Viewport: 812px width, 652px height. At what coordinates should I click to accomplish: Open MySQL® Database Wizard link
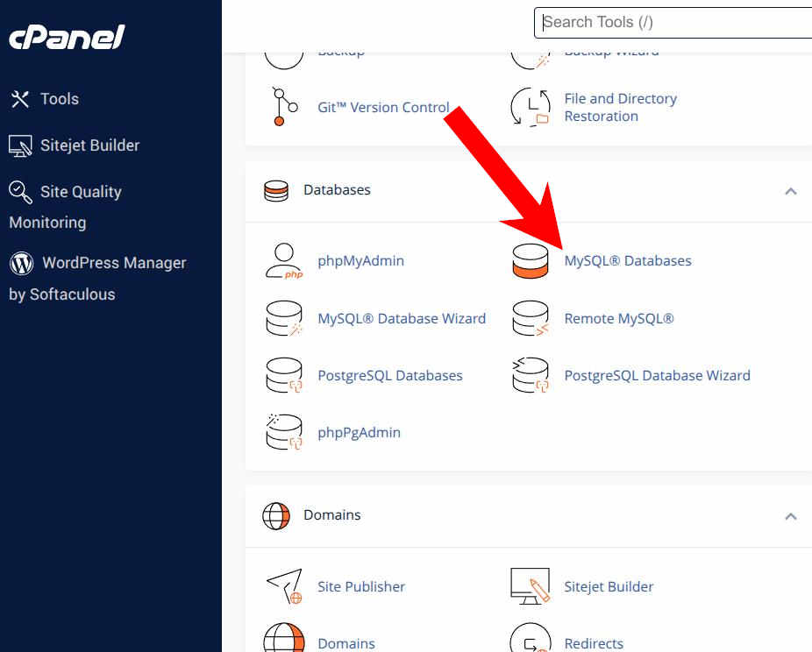pyautogui.click(x=402, y=318)
